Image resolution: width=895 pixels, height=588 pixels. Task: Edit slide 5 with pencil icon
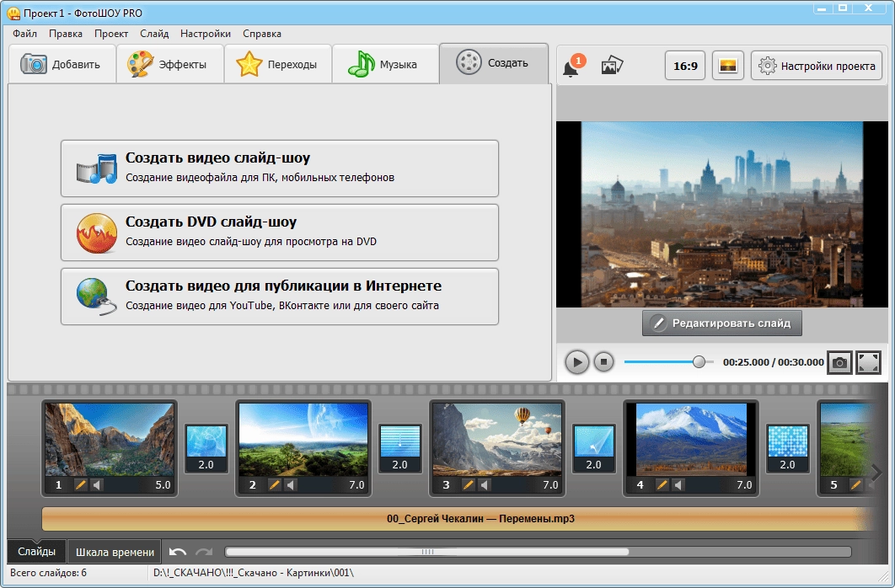tap(855, 484)
